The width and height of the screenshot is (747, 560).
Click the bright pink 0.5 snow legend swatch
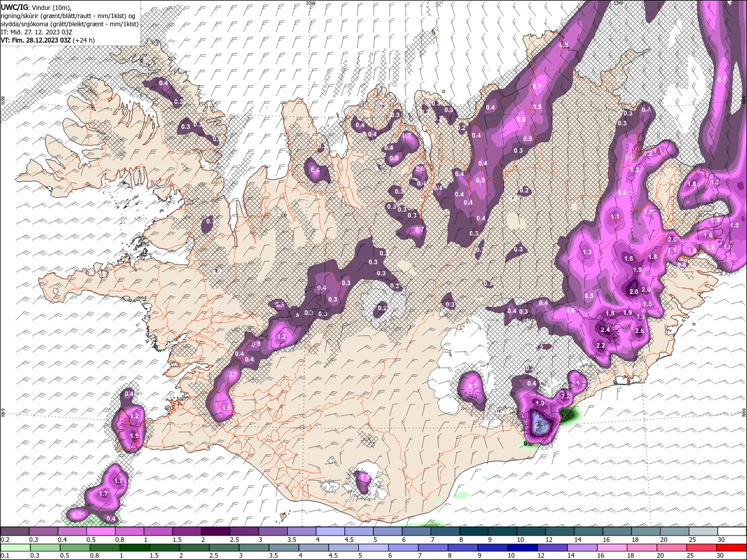[x=100, y=531]
